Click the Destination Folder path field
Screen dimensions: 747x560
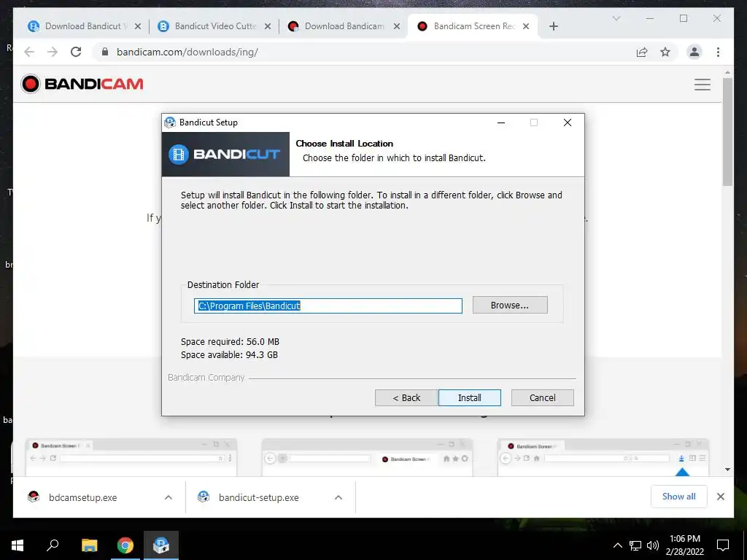(x=328, y=306)
